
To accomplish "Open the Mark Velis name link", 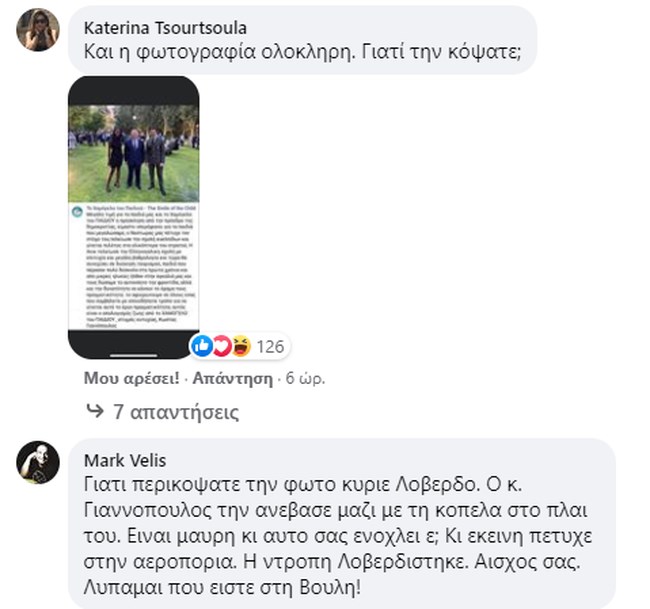I will tap(125, 461).
